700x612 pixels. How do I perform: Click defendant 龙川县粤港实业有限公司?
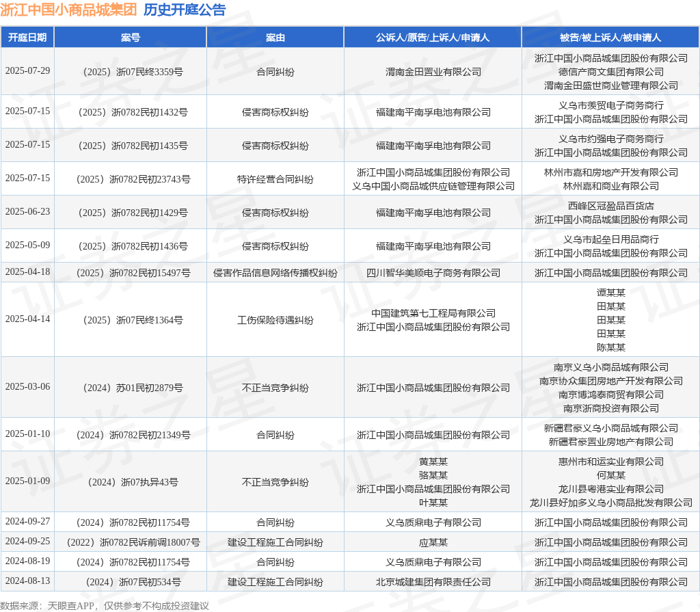[x=610, y=489]
